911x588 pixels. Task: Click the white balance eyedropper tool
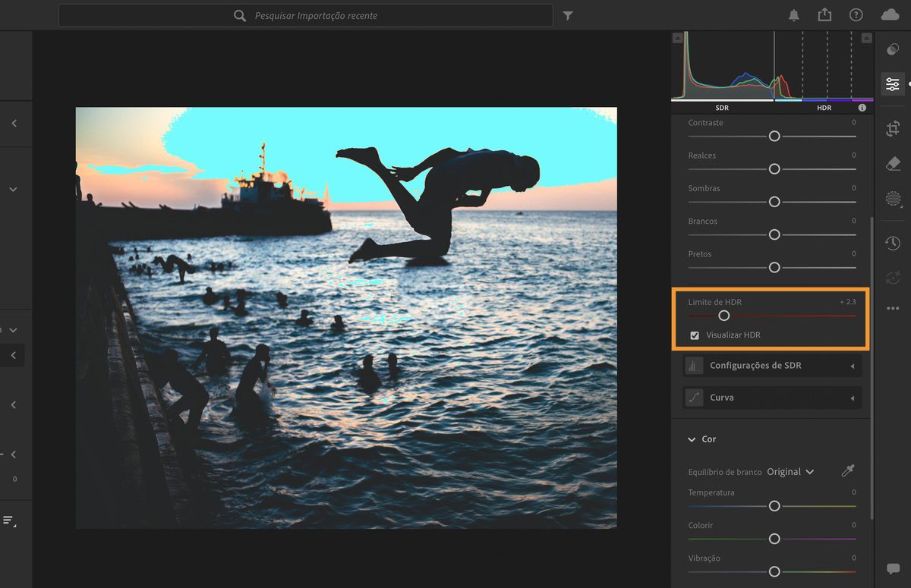coord(848,471)
